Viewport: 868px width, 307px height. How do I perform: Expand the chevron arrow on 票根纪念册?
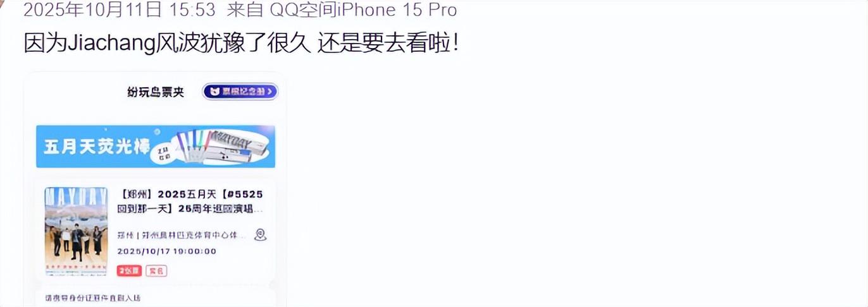coord(271,92)
